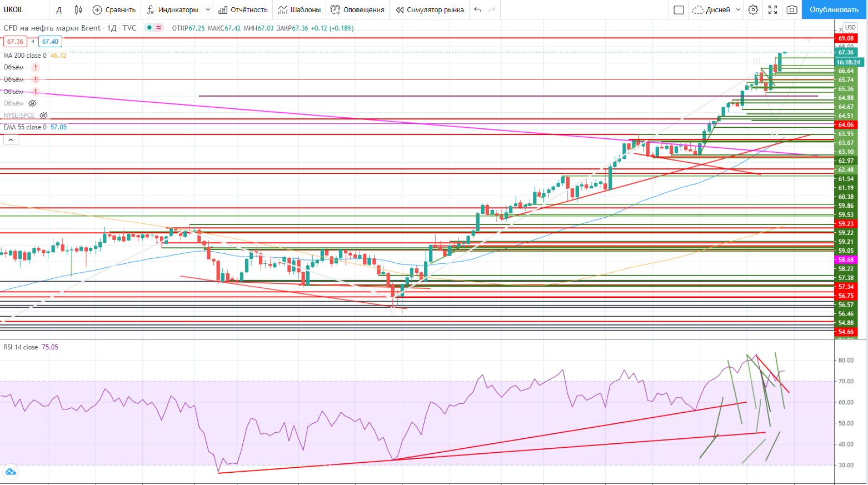The width and height of the screenshot is (868, 485).
Task: Undo the last chart action
Action: click(x=477, y=9)
